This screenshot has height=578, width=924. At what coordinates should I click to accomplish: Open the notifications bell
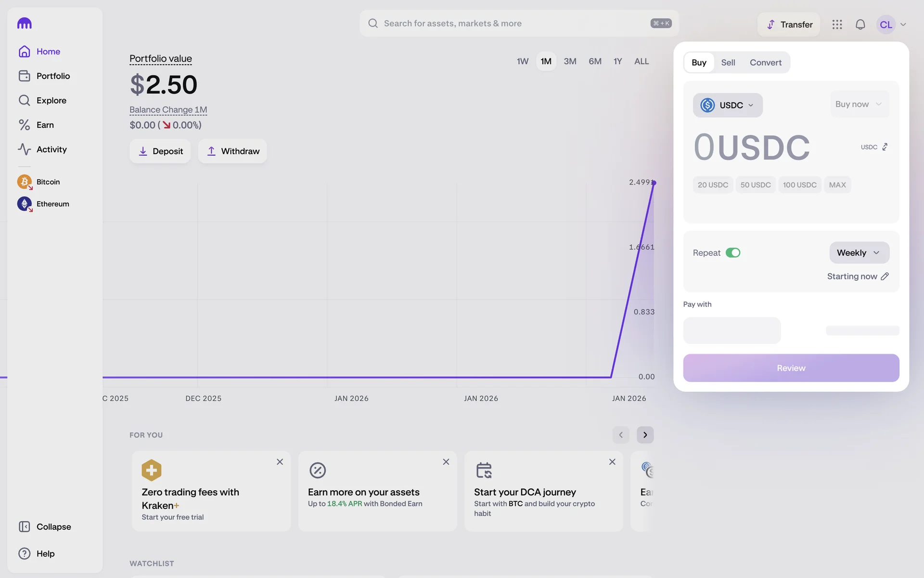point(860,25)
